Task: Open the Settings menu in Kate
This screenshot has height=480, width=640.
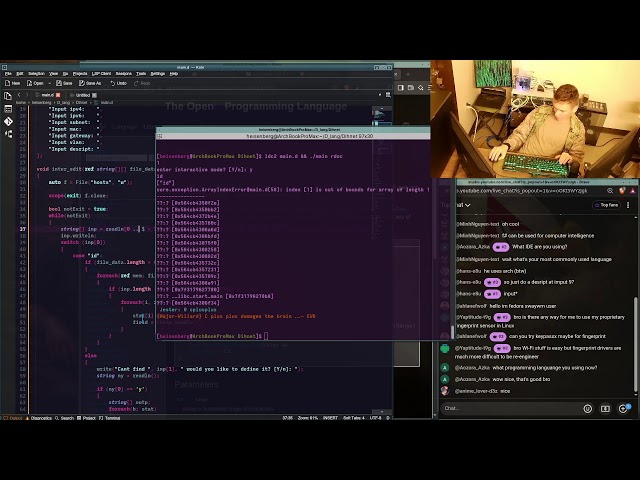Action: (x=158, y=74)
